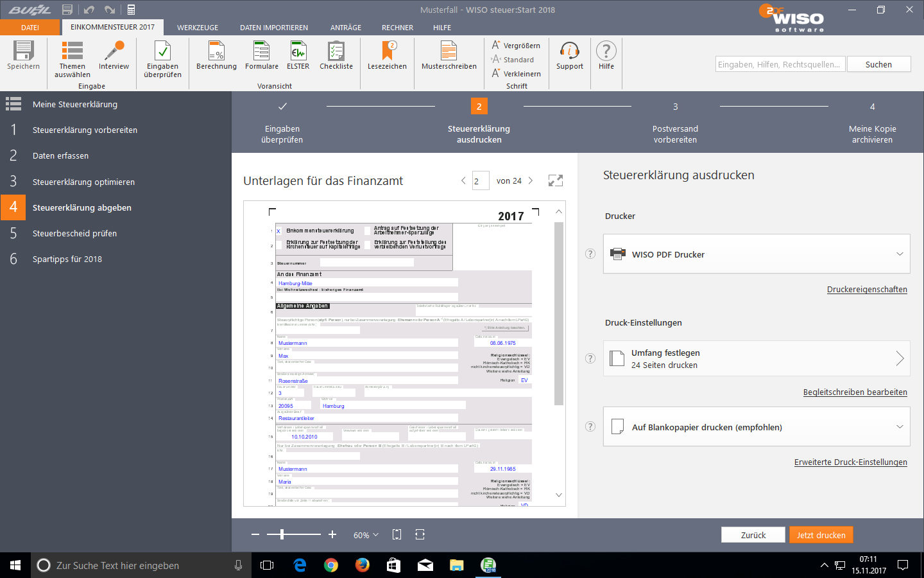Switch to the DATEI tab
This screenshot has height=578, width=924.
(30, 28)
